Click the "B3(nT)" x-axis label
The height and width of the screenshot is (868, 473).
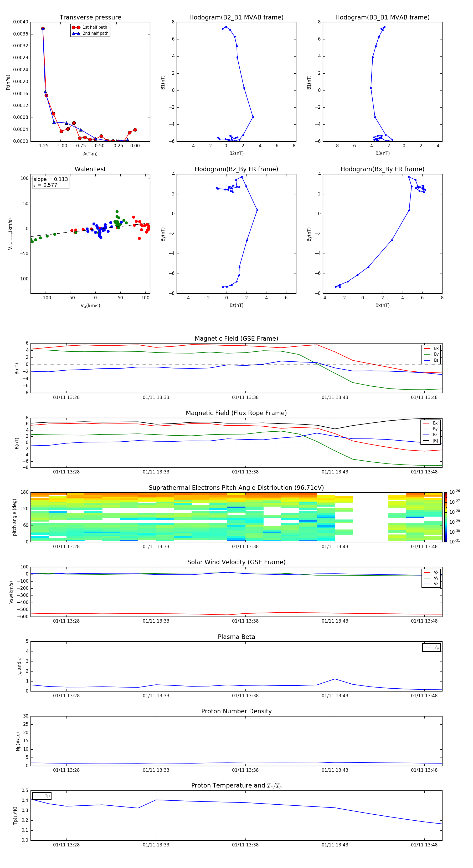pos(382,153)
